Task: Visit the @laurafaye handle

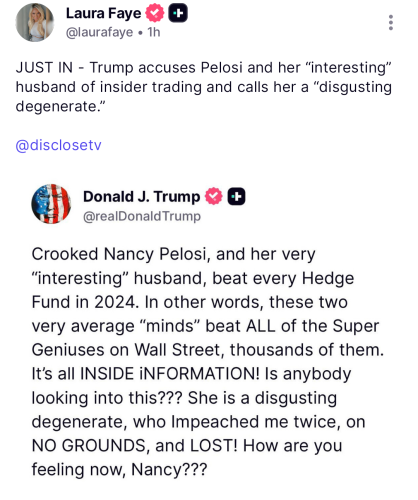Action: [x=99, y=32]
